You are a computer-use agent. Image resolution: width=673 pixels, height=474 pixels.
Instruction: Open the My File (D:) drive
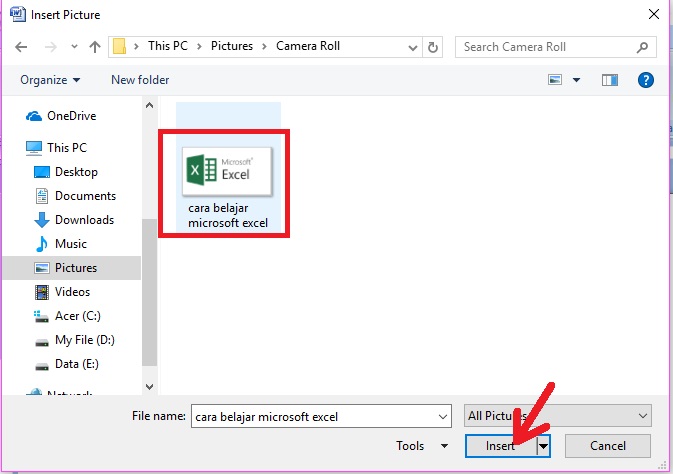[x=85, y=340]
